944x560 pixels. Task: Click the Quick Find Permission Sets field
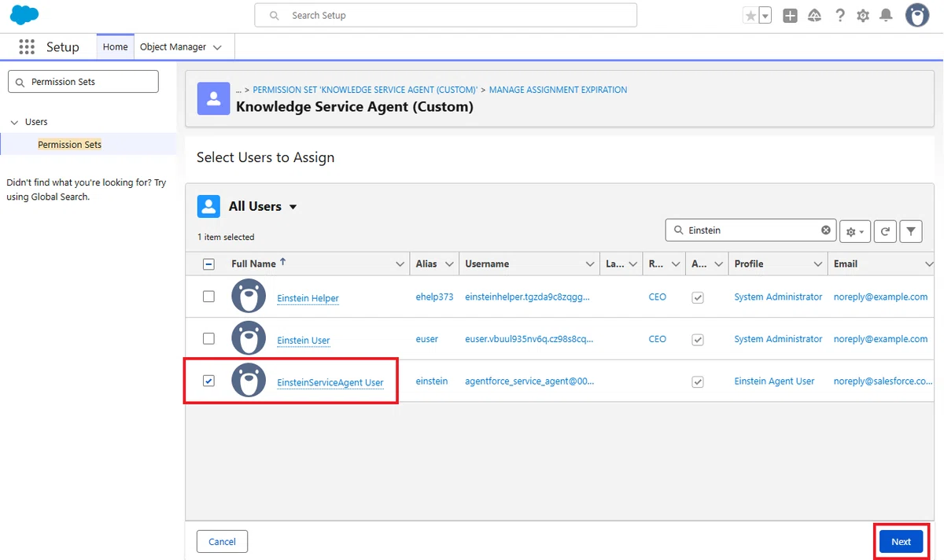[83, 82]
